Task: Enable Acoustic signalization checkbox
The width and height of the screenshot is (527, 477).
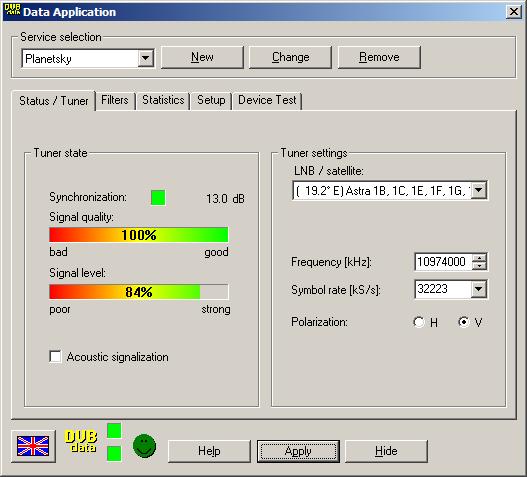Action: coord(55,357)
